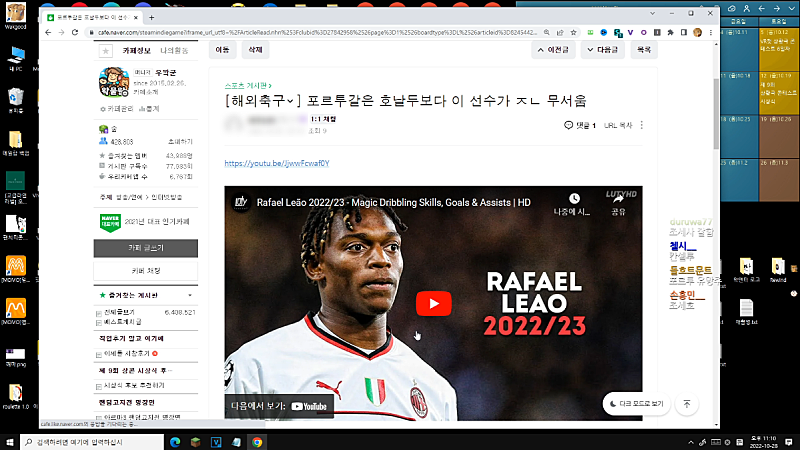Open the cafe profile image
800x450 pixels.
click(114, 82)
